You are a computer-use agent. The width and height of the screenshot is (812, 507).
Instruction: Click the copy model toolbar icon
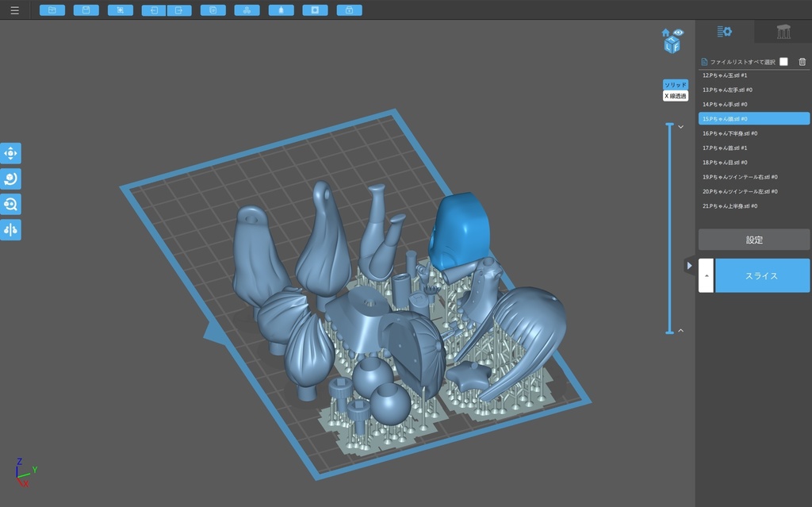(x=213, y=10)
